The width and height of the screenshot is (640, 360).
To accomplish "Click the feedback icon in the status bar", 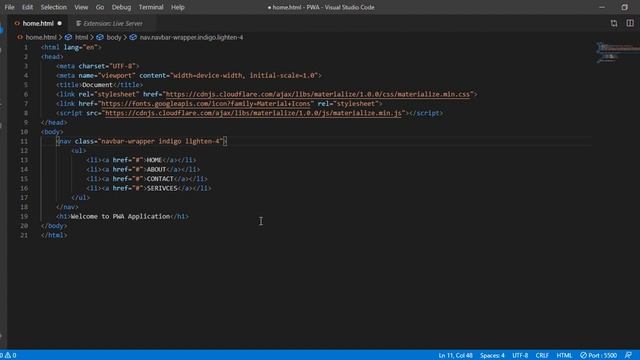I will pyautogui.click(x=629, y=355).
